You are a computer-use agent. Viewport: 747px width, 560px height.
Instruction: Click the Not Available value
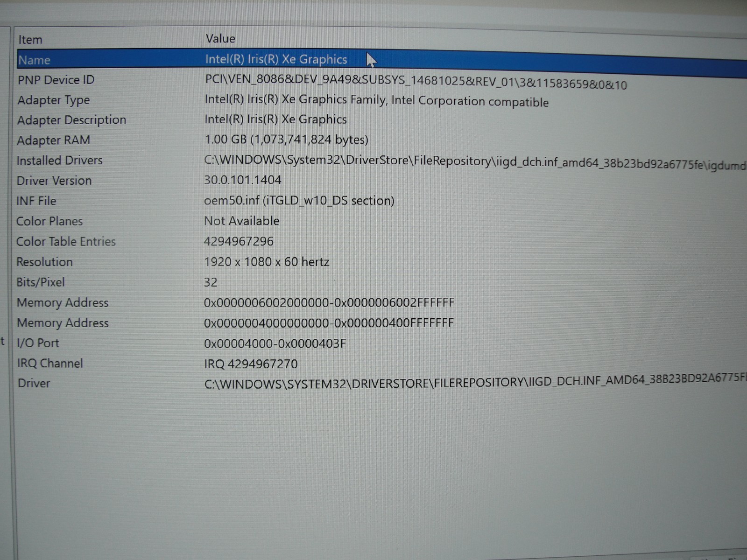pos(242,221)
